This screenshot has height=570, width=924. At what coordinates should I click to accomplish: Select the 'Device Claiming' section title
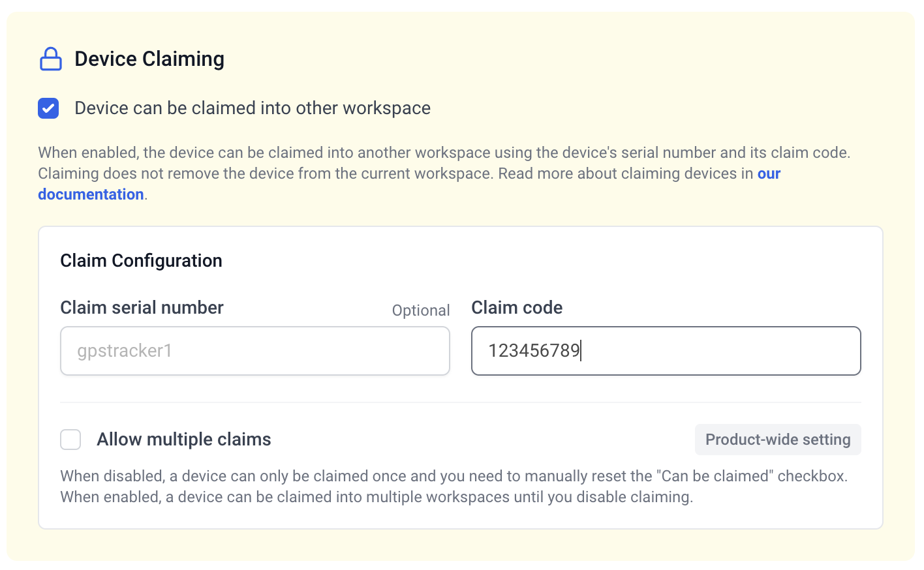point(149,59)
